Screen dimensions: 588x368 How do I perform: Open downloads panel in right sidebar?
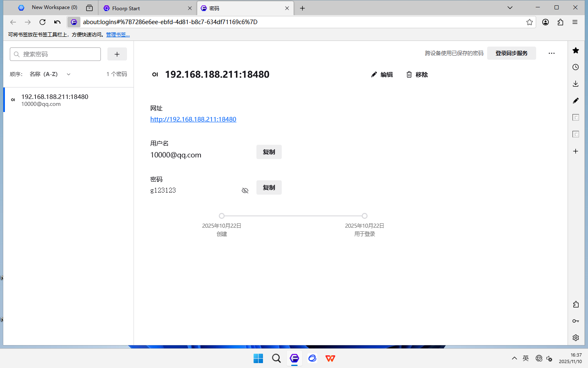click(576, 84)
